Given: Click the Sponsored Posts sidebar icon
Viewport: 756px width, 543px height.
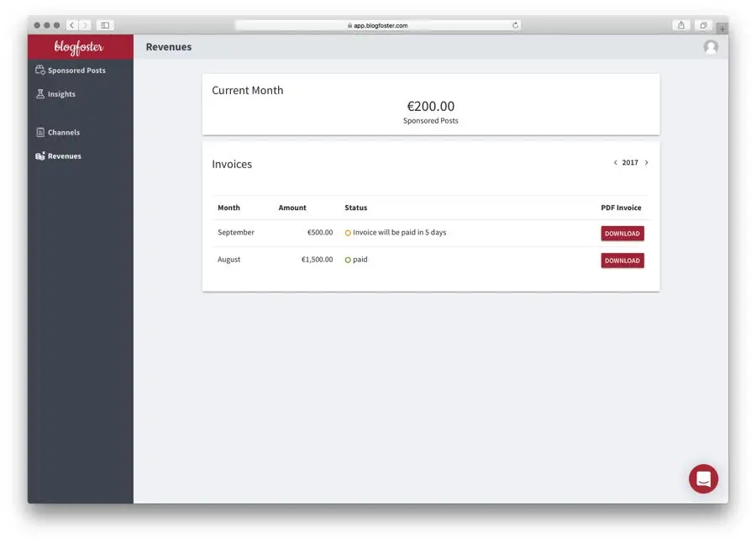Looking at the screenshot, I should (x=39, y=71).
